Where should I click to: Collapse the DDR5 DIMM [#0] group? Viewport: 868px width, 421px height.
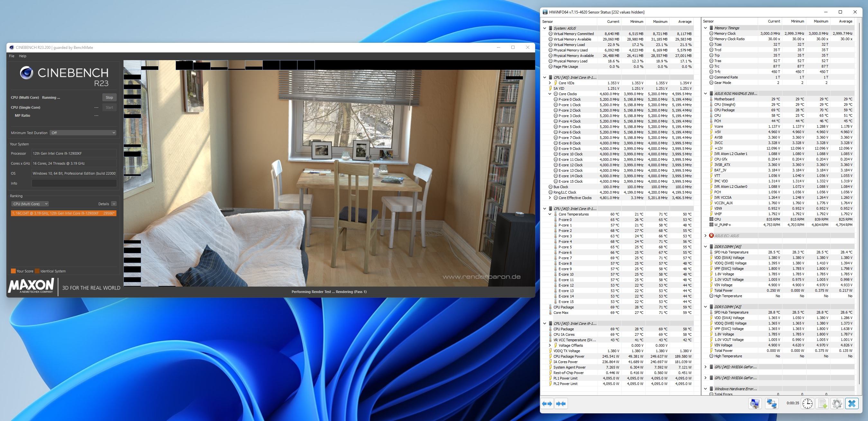point(706,247)
